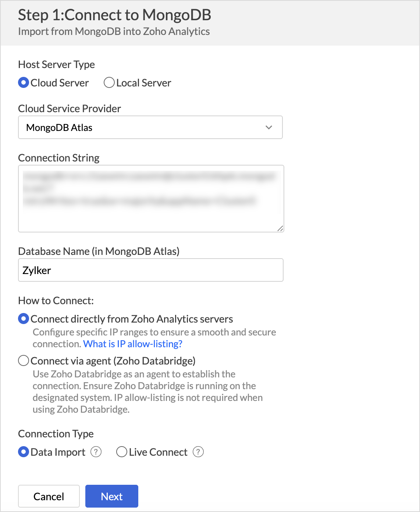Click the resize grip on Connection String box

click(280, 228)
